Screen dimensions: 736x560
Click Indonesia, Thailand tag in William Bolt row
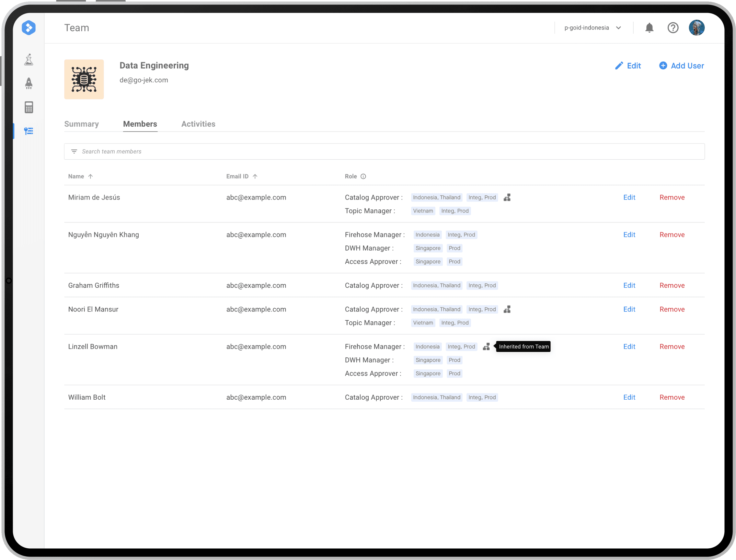(x=437, y=398)
